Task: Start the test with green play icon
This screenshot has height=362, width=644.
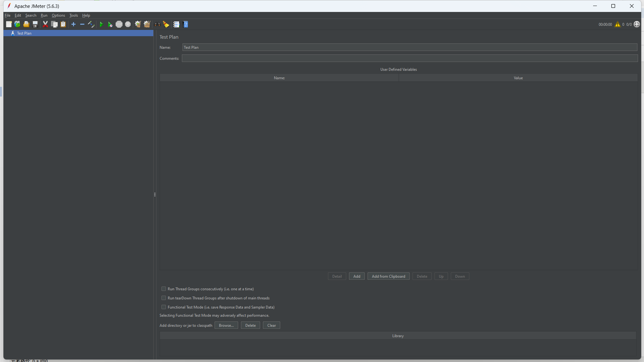Action: (x=101, y=24)
